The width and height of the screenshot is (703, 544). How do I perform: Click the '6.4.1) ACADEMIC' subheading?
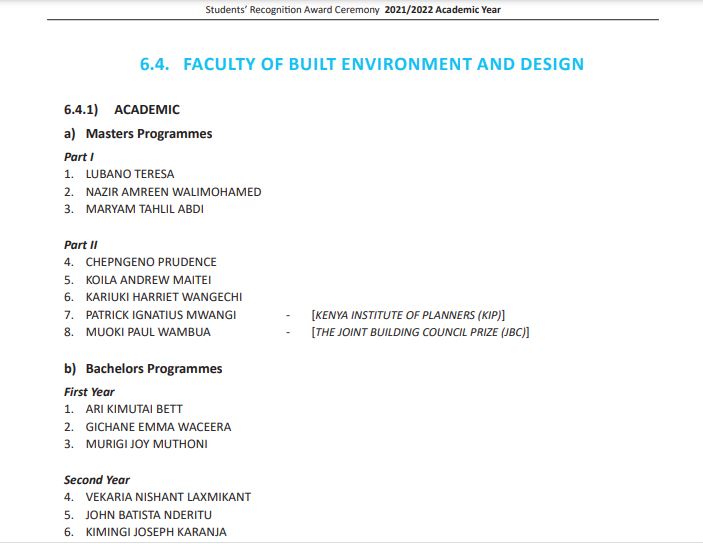(122, 109)
